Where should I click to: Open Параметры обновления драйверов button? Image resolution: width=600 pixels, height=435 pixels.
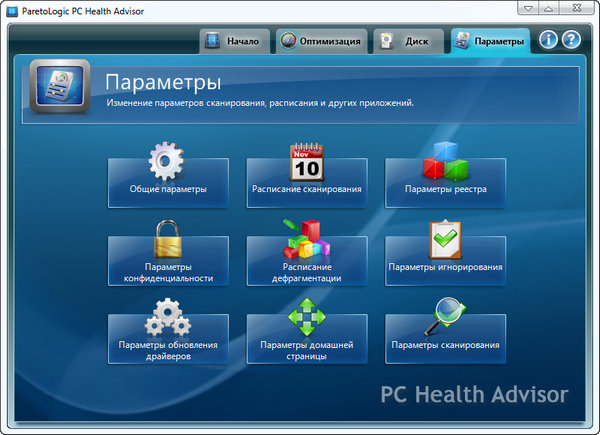(x=167, y=349)
